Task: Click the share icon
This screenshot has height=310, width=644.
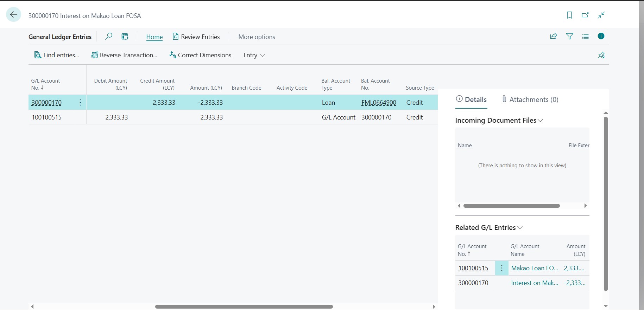Action: tap(553, 36)
